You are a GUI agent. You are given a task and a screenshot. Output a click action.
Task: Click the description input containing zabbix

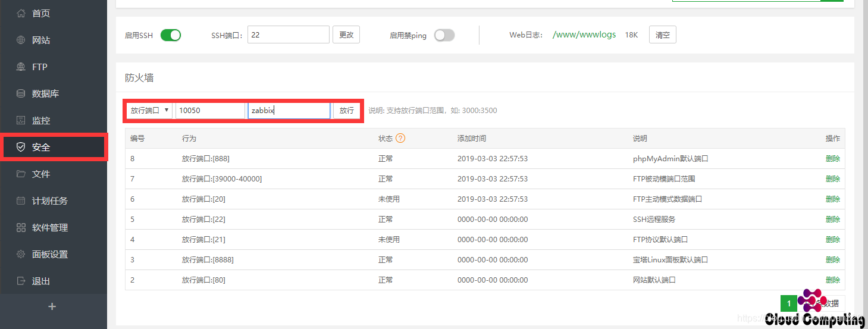289,111
